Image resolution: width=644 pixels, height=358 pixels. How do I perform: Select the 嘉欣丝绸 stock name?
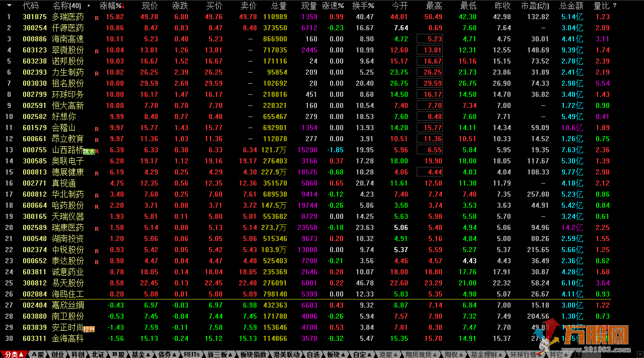(x=68, y=306)
